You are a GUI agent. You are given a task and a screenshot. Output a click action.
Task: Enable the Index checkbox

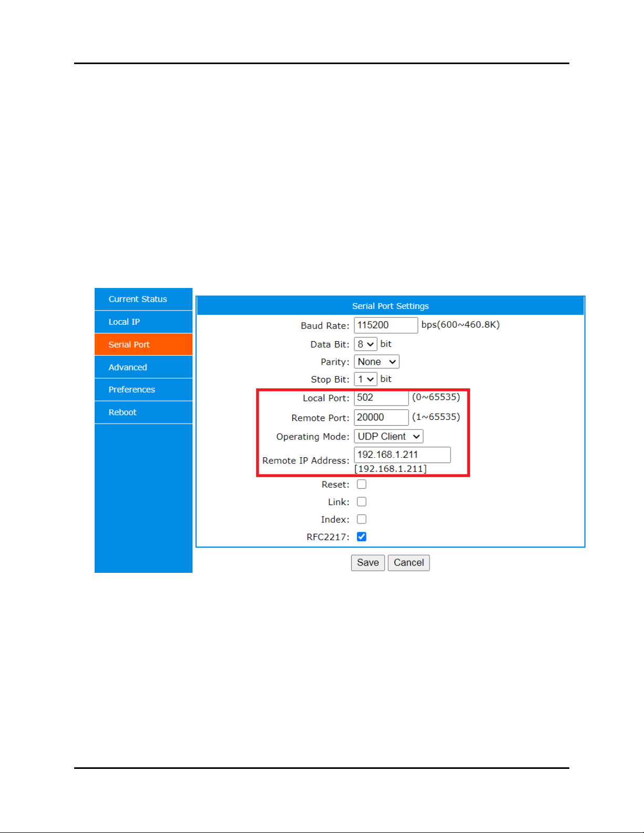362,519
